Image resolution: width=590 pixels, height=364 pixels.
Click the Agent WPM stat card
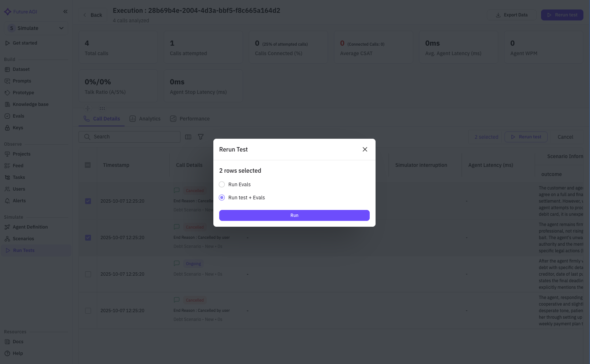tap(544, 47)
